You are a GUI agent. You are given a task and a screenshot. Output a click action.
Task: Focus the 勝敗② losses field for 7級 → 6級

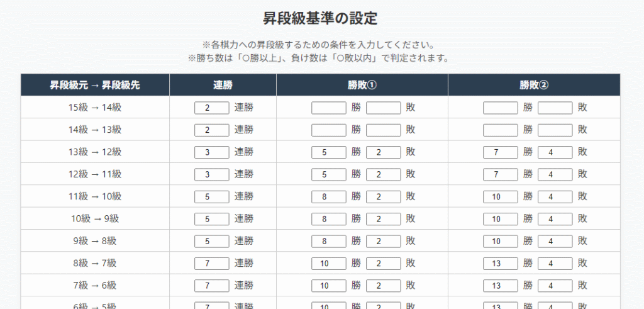tap(555, 286)
